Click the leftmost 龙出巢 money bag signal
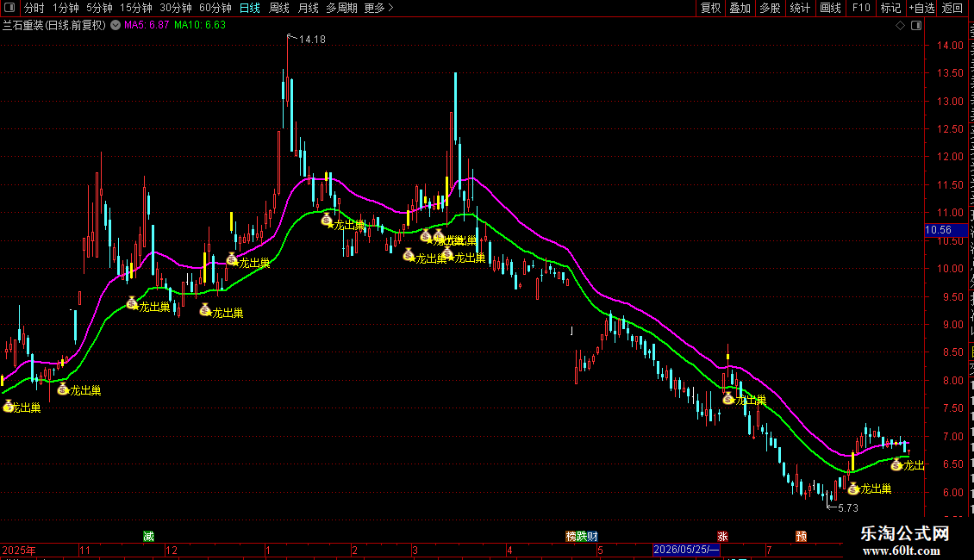Viewport: 974px width, 560px height. (x=8, y=407)
